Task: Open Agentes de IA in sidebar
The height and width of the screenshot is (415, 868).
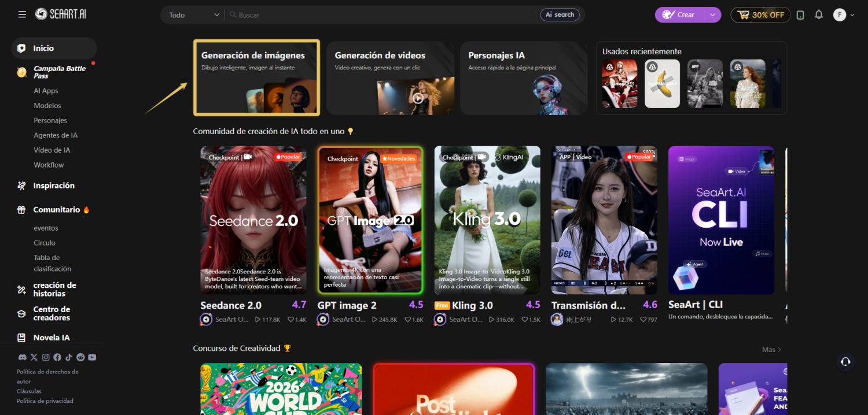Action: (x=56, y=135)
